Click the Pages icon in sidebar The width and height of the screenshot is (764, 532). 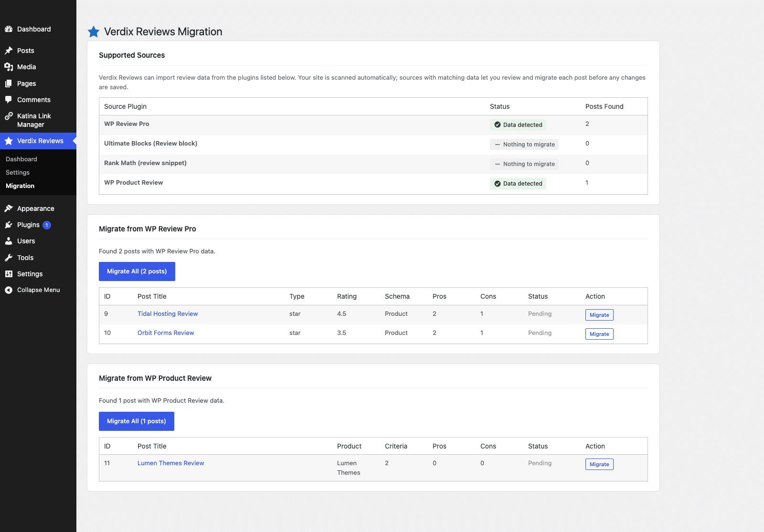click(9, 83)
